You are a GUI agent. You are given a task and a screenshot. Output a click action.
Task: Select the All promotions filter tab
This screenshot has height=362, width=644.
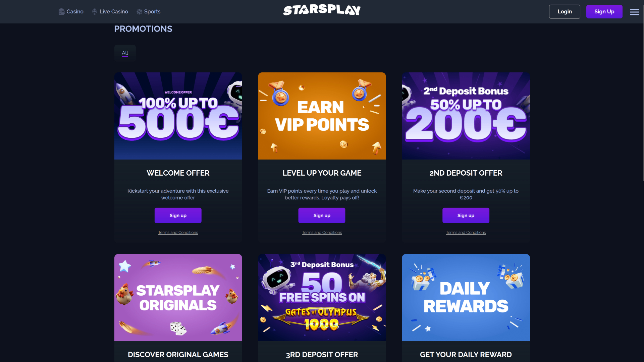125,53
